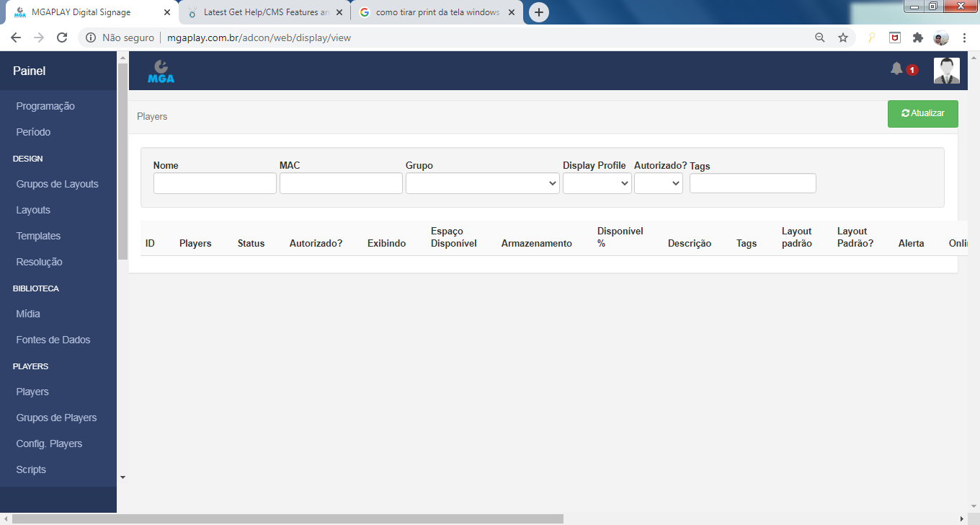Open Fontes de Dados in sidebar
The width and height of the screenshot is (980, 525).
pos(53,340)
